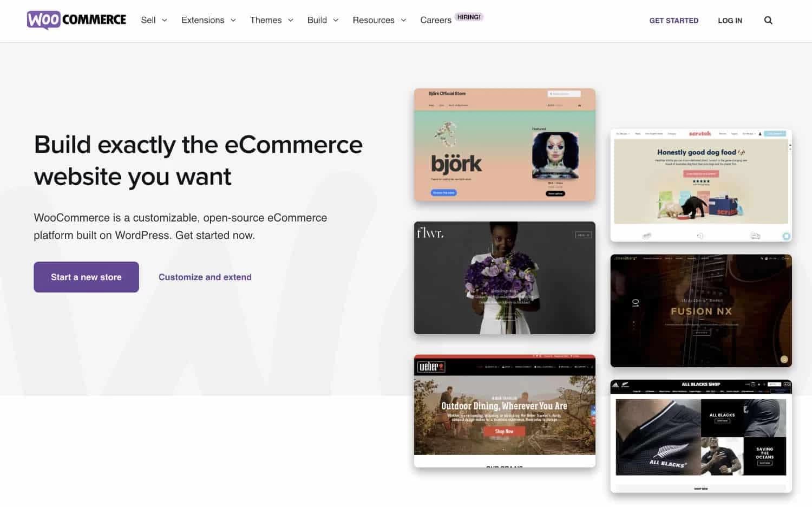Select the Sell menu item
812x507 pixels.
pyautogui.click(x=153, y=20)
